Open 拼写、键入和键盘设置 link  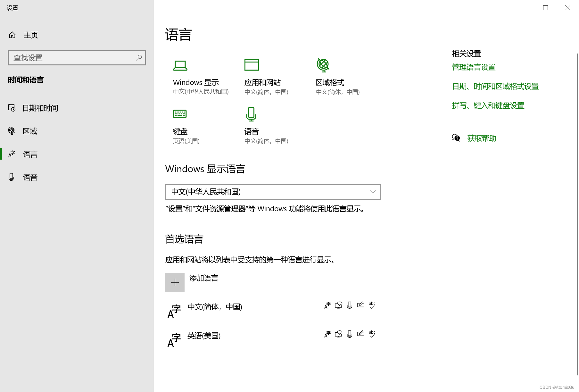(488, 105)
